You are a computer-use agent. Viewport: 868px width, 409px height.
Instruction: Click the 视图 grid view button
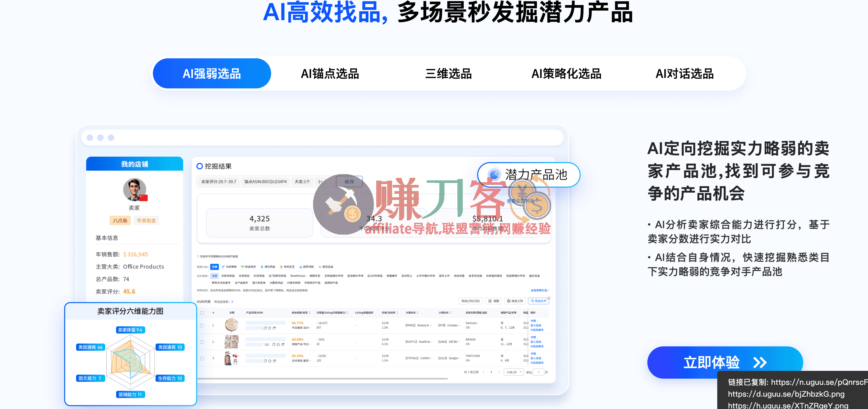pos(494,301)
